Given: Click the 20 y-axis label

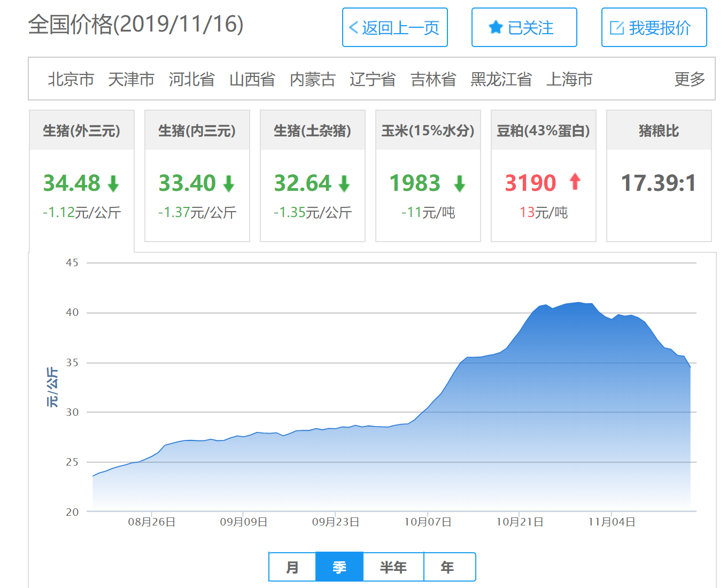Looking at the screenshot, I should (x=72, y=512).
